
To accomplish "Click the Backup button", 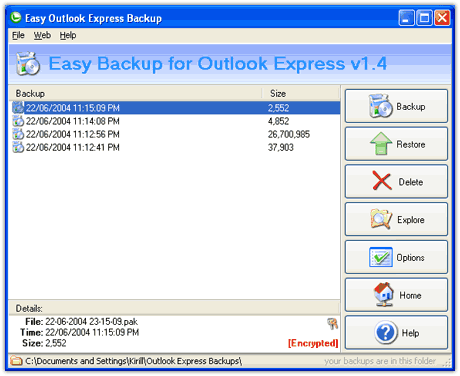I will point(396,106).
